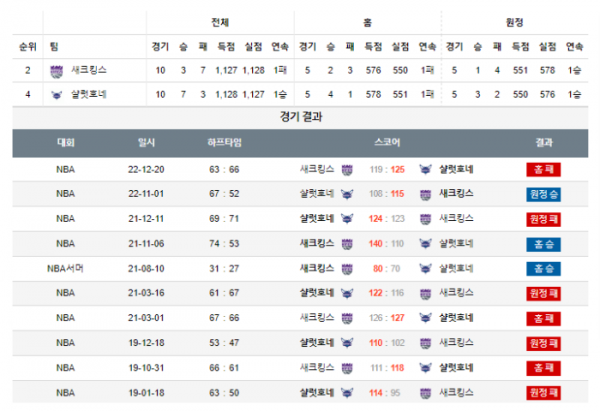Image resolution: width=600 pixels, height=411 pixels.
Task: Click the 124 : 123 score
Action: 387,219
